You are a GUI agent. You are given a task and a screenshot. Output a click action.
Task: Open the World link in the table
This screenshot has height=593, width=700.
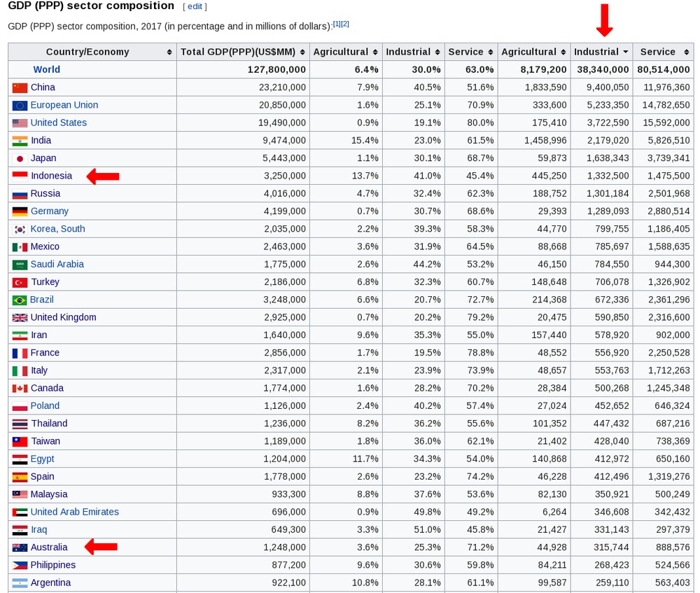(x=46, y=69)
